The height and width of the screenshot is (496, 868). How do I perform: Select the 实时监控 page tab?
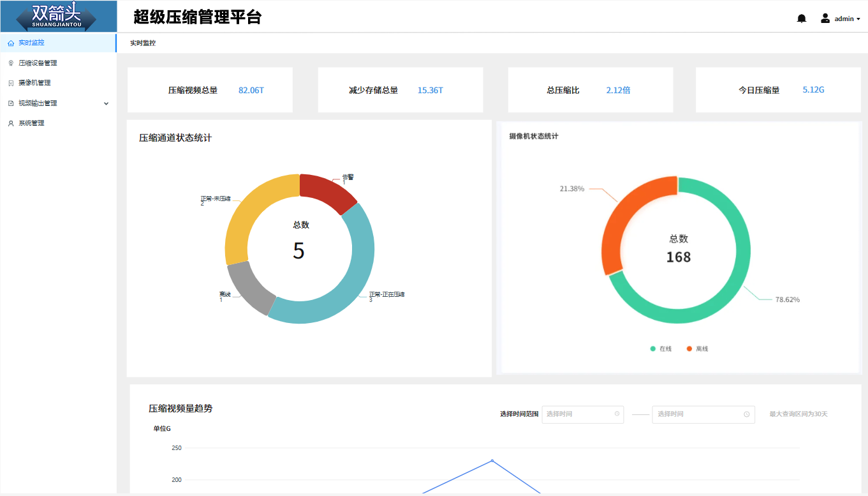tap(143, 43)
